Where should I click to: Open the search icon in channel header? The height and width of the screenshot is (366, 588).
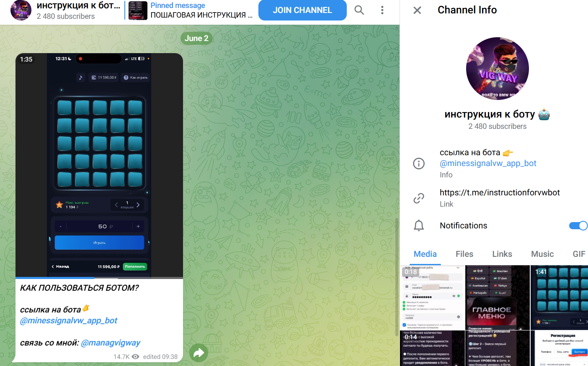tap(359, 10)
